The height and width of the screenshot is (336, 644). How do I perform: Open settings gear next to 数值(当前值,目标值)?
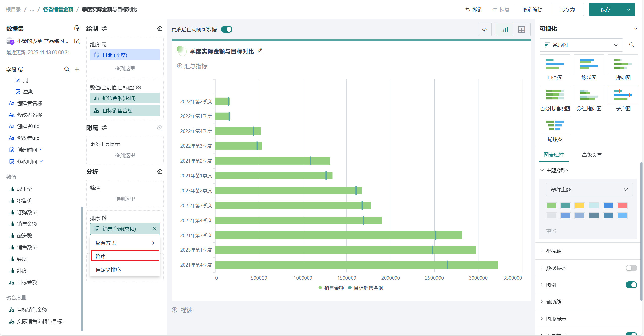pyautogui.click(x=138, y=87)
